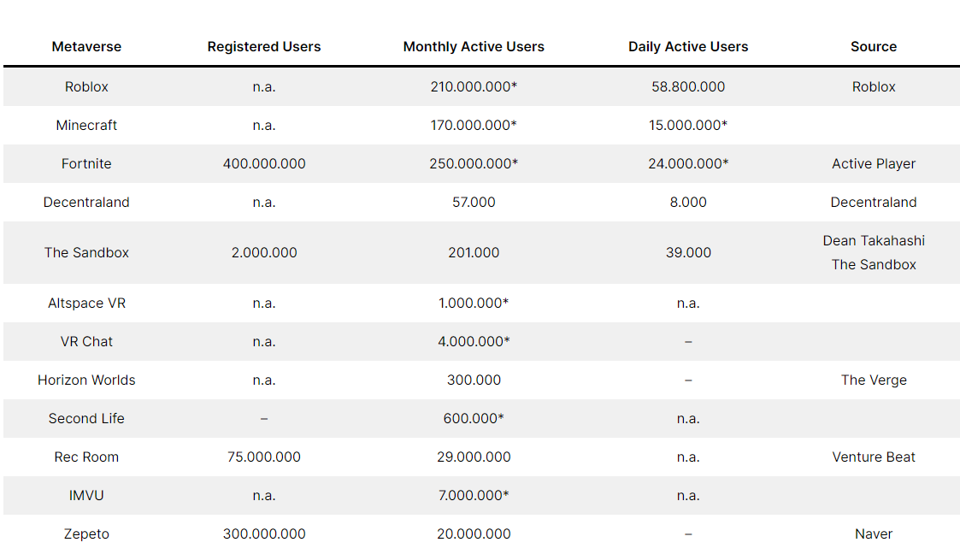The height and width of the screenshot is (560, 960).
Task: Select VR Chat monthly value 4.000.000*
Action: tap(474, 342)
